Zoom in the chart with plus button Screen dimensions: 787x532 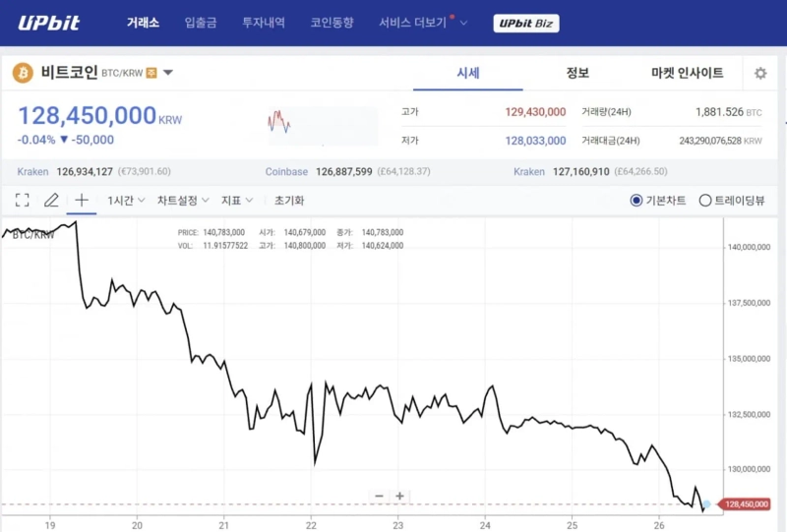400,496
